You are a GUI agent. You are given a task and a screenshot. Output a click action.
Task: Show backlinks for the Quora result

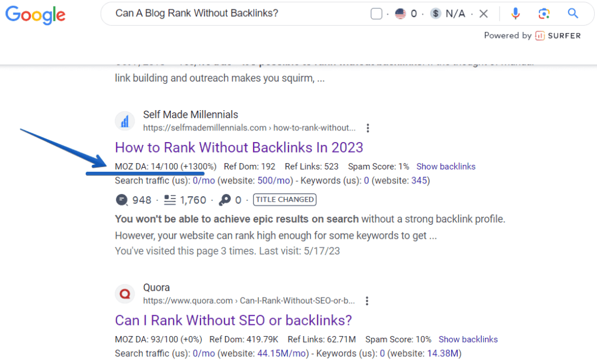468,340
